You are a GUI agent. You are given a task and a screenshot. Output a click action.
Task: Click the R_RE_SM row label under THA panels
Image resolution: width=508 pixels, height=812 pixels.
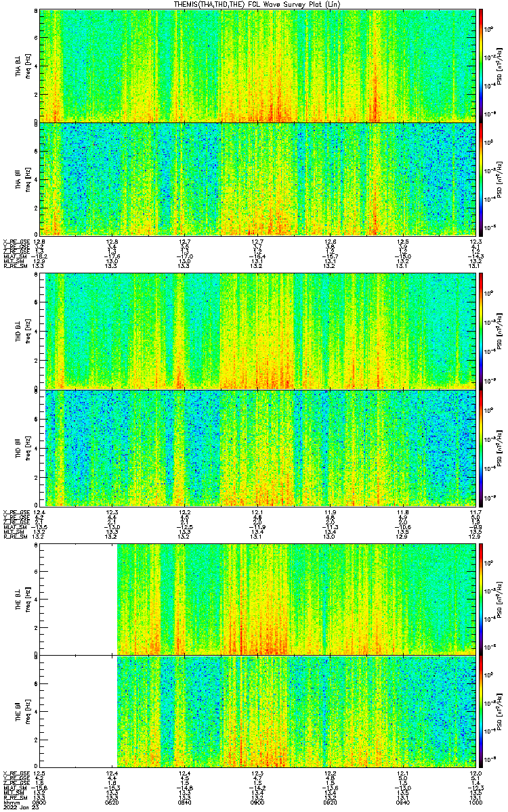14,266
